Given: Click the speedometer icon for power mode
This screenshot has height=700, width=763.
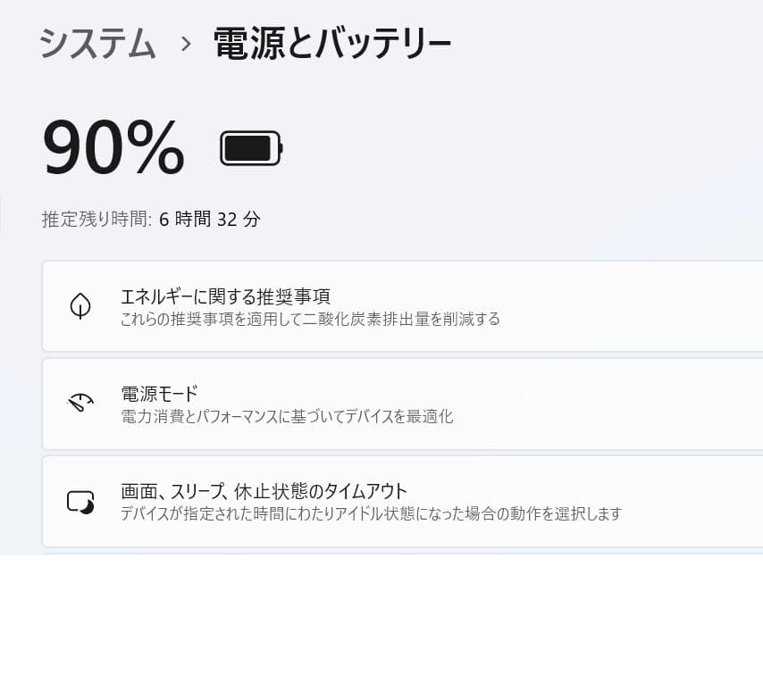Looking at the screenshot, I should (x=80, y=404).
